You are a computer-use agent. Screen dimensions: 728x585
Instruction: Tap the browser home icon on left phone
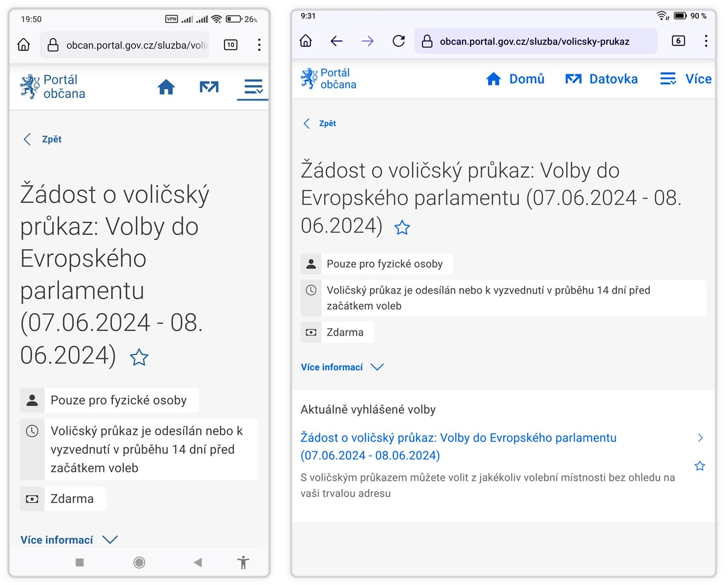(23, 45)
